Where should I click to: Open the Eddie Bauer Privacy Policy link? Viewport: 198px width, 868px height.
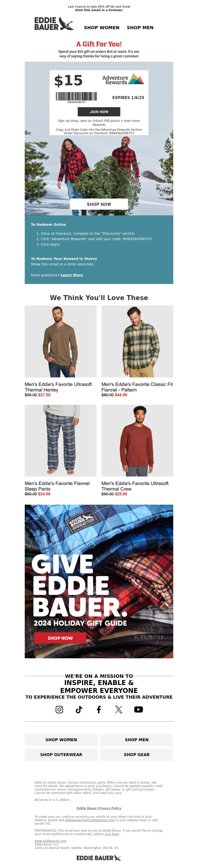pyautogui.click(x=99, y=808)
